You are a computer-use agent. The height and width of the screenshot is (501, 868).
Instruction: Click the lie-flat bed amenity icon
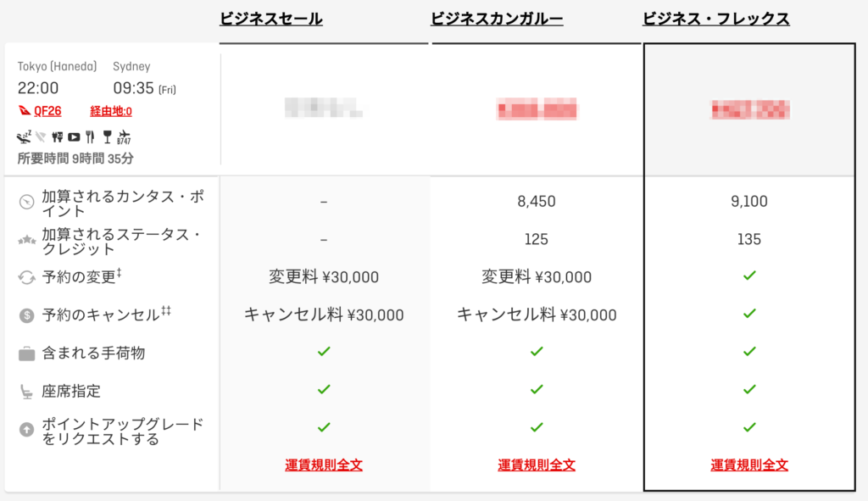coord(24,136)
